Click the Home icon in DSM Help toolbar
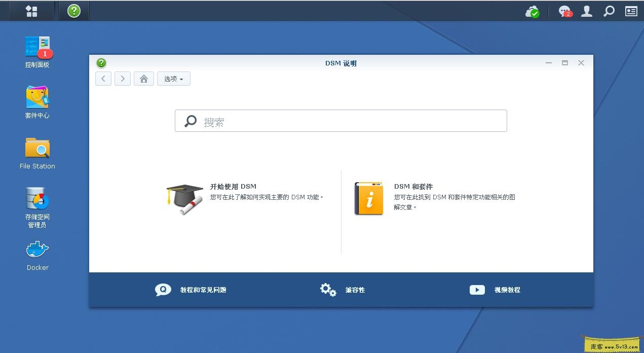The height and width of the screenshot is (353, 644). tap(143, 79)
